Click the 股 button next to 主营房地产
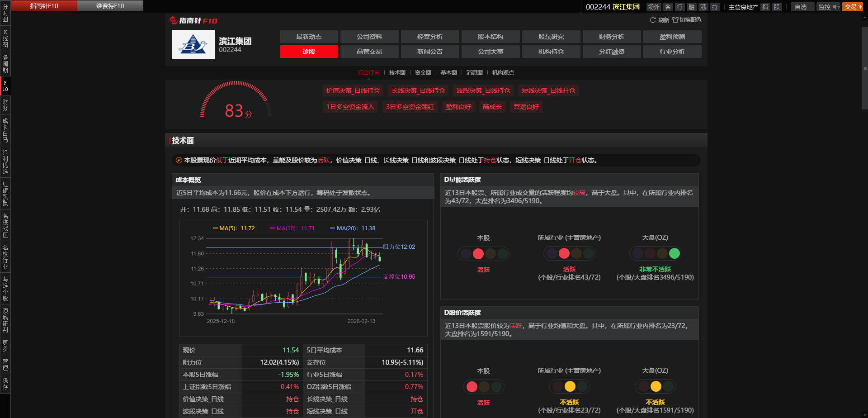The height and width of the screenshot is (418, 868). (x=777, y=7)
